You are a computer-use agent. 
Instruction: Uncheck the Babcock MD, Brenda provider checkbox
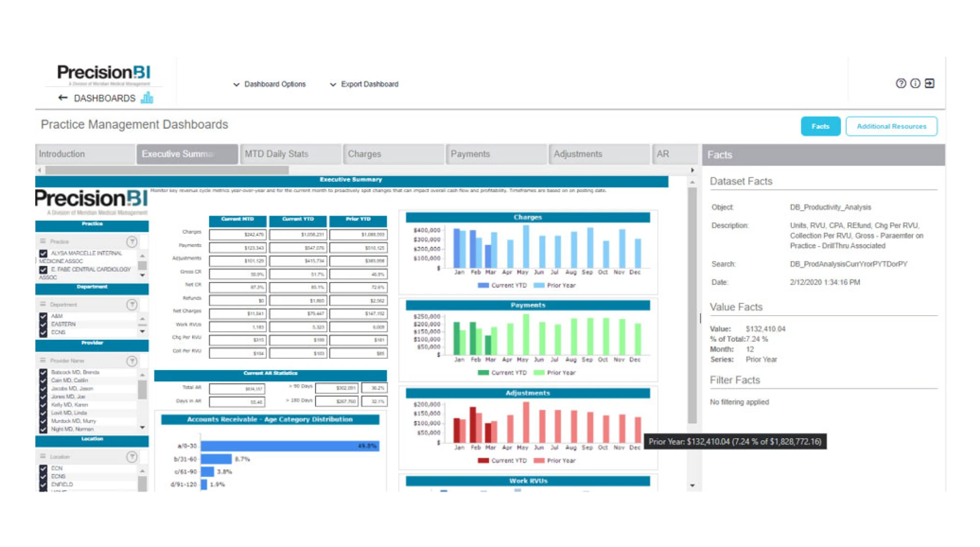pyautogui.click(x=43, y=373)
